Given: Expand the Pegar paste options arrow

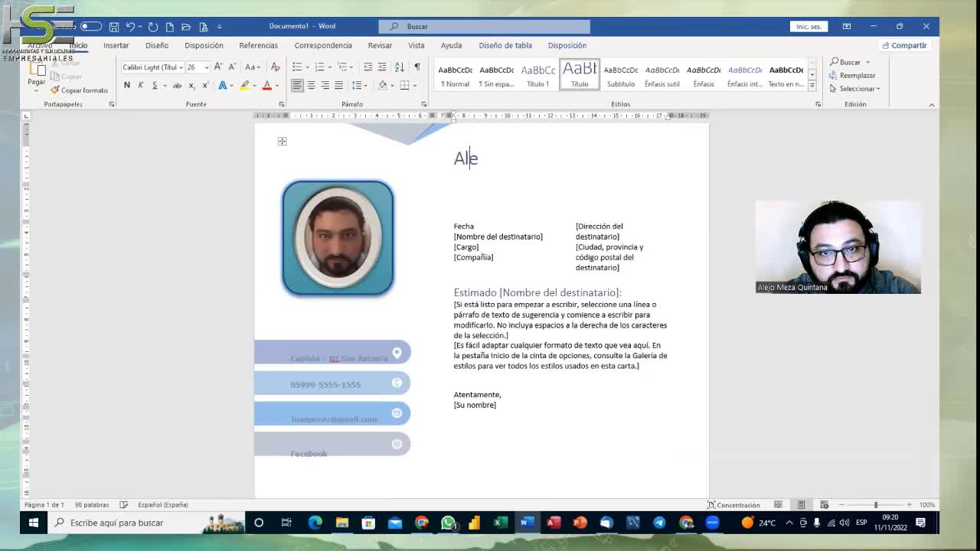Looking at the screenshot, I should pos(36,90).
